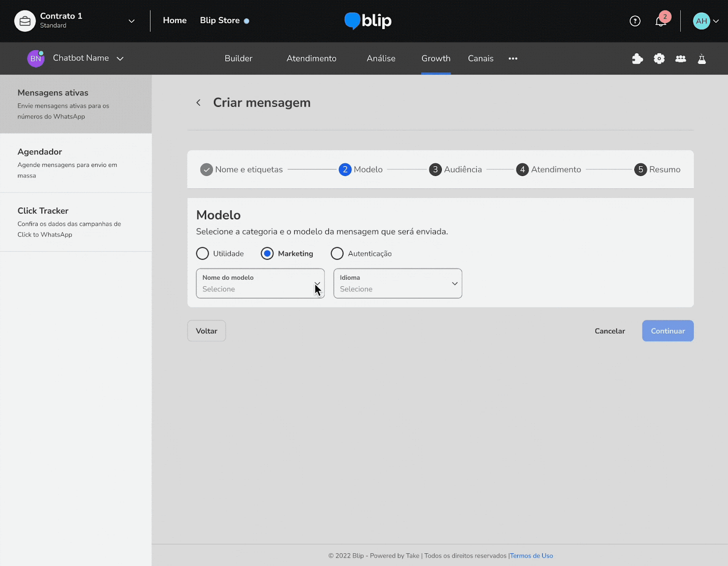Screen dimensions: 728x566
Task: Click the completed Nome e etiquetas checkmark
Action: (x=207, y=170)
